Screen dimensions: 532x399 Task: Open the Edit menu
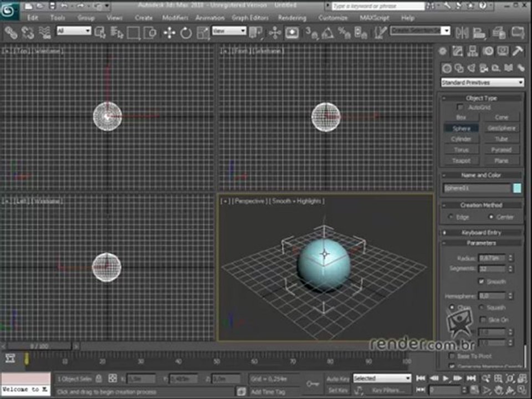(33, 18)
